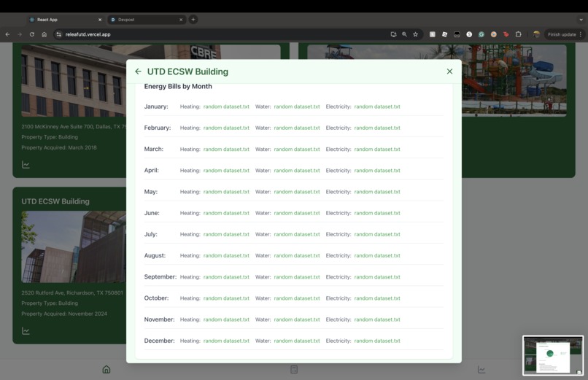The height and width of the screenshot is (380, 588).
Task: Open November Electricity dataset link
Action: click(x=377, y=319)
